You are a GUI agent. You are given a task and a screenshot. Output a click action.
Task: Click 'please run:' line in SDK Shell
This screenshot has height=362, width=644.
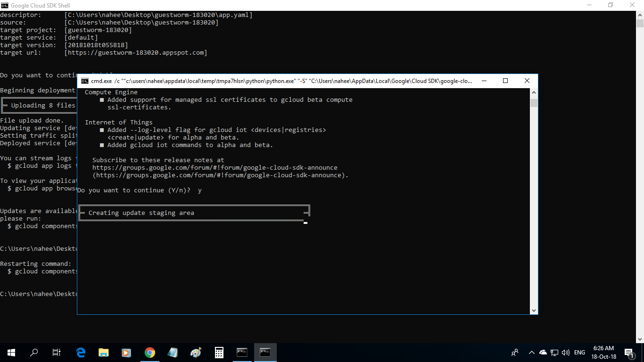point(21,219)
